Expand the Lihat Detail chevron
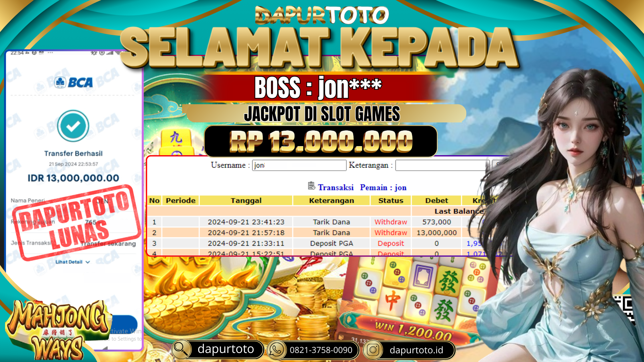644x362 pixels. [88, 262]
